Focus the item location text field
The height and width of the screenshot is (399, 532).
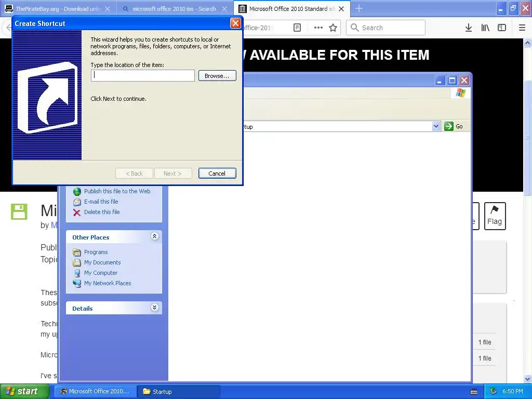(142, 75)
